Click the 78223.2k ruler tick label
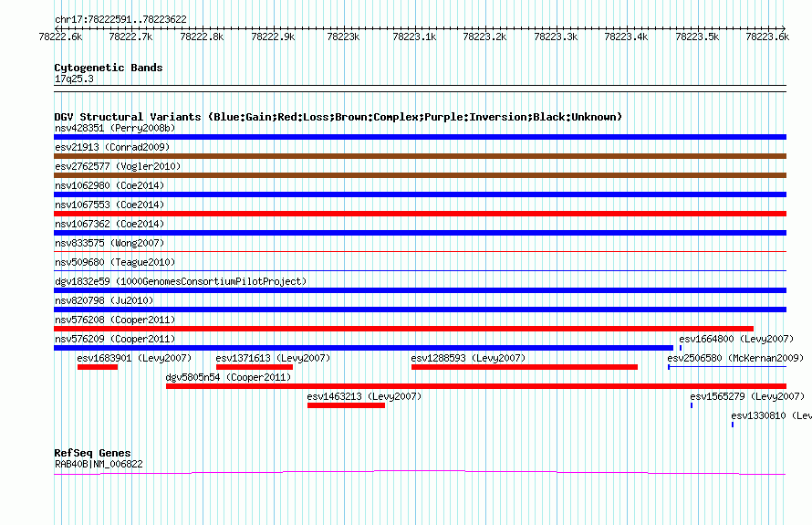This screenshot has width=812, height=525. 484,37
